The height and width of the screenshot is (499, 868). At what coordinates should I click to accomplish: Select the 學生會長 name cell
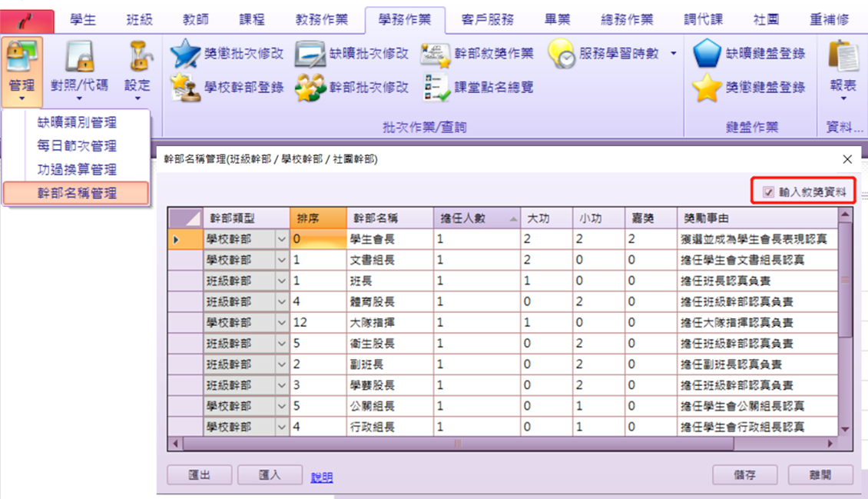tap(390, 239)
